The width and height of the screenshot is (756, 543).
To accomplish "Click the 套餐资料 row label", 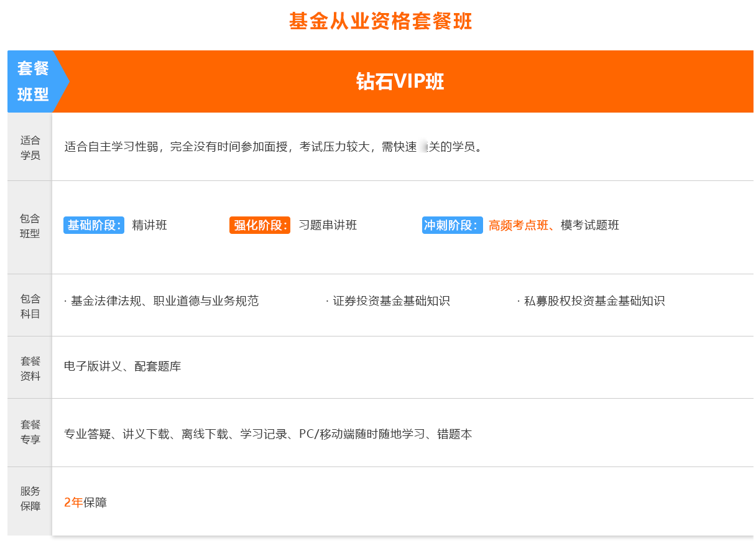I will click(x=30, y=368).
